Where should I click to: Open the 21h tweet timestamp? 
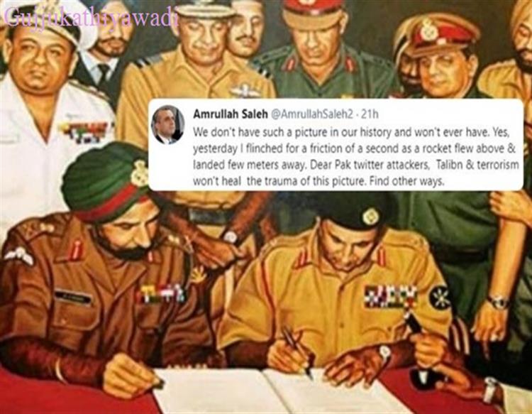[370, 114]
